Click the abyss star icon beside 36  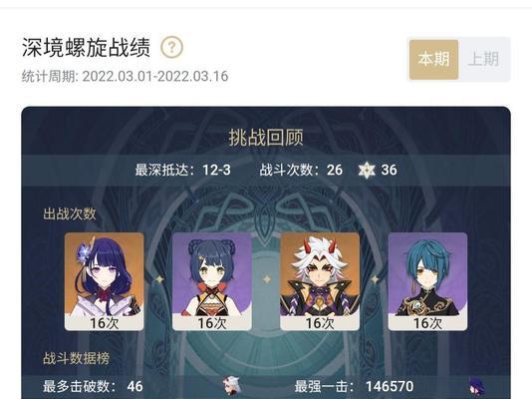(367, 170)
